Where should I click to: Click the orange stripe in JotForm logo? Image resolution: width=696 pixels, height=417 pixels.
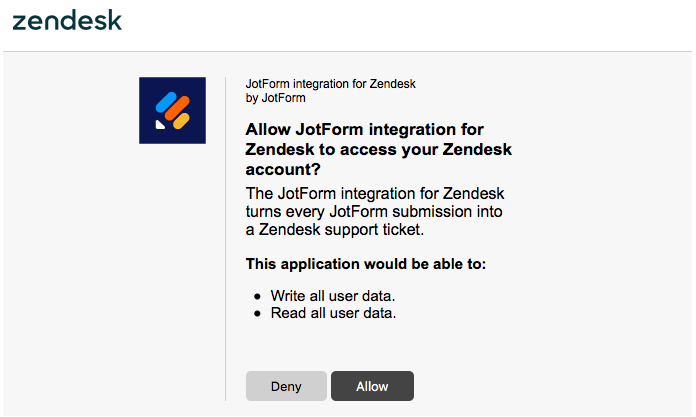point(175,109)
